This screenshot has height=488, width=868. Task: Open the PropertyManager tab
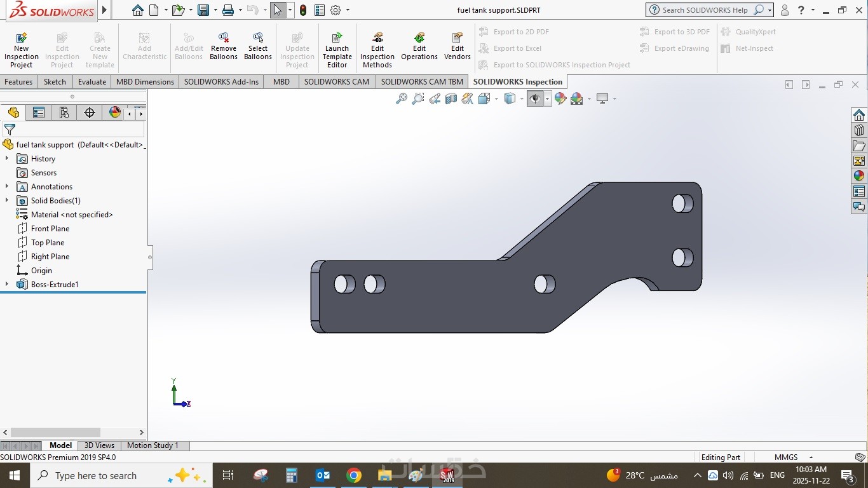[39, 112]
